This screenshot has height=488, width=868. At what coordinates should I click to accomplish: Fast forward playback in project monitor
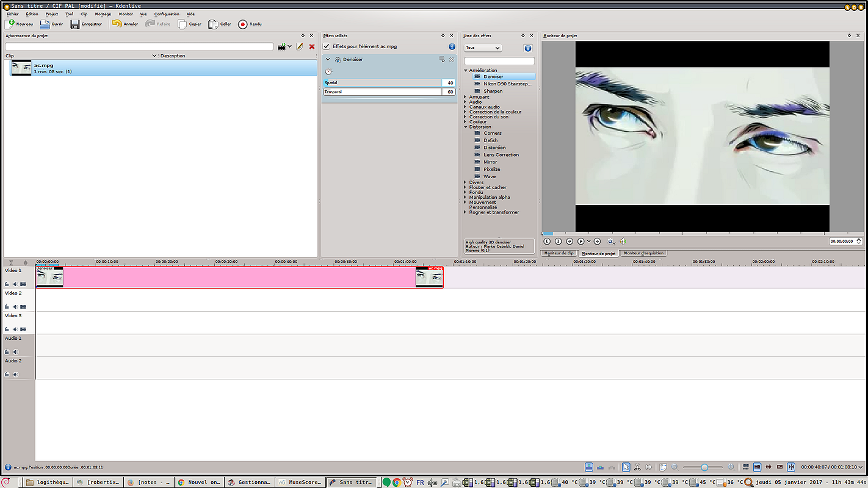point(597,242)
